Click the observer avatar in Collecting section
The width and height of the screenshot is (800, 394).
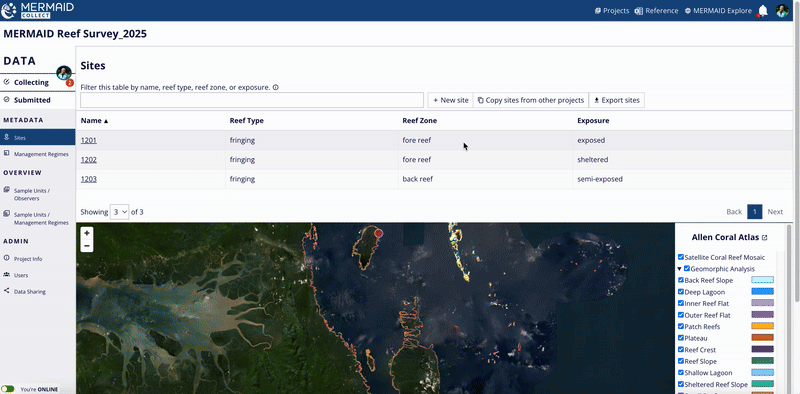(64, 73)
